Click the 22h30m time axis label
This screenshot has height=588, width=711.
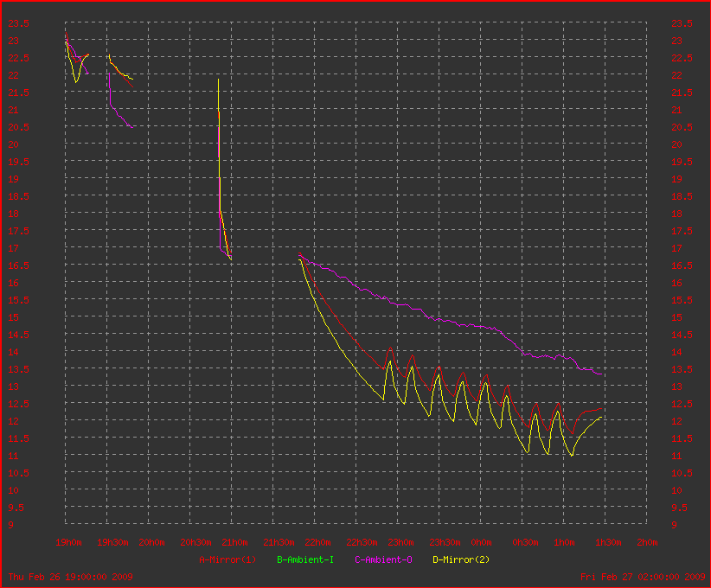362,543
